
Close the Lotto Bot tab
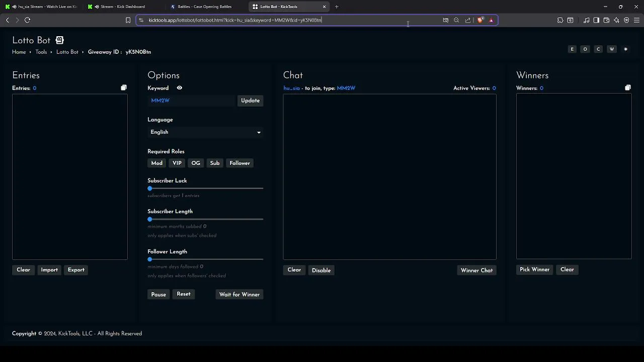[x=325, y=7]
